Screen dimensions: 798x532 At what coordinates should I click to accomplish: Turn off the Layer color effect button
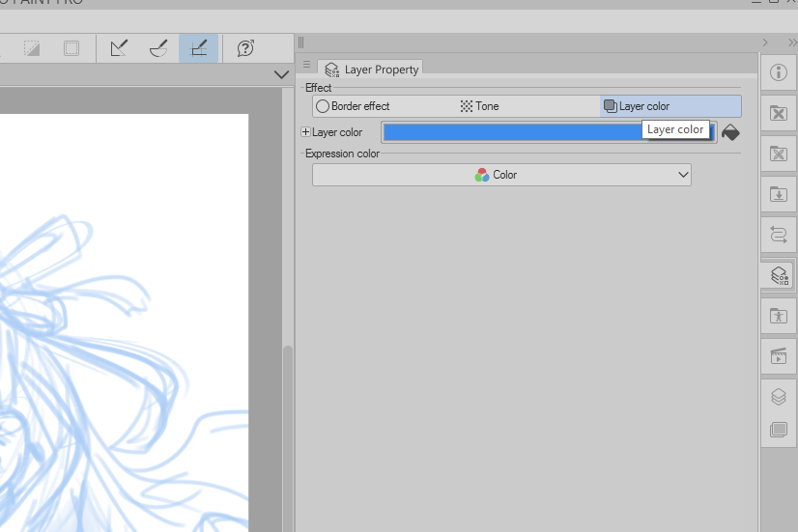click(x=670, y=106)
